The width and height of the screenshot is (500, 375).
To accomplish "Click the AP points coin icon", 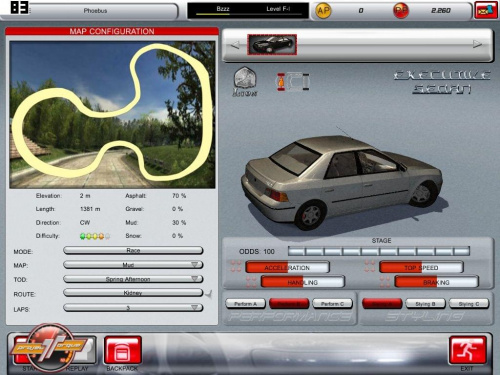I will point(323,11).
